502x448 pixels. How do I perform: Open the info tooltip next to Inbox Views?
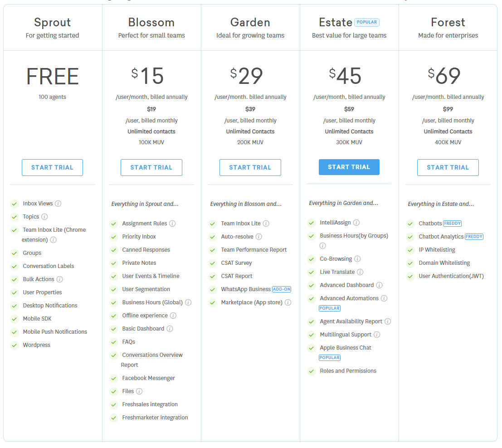coord(58,203)
